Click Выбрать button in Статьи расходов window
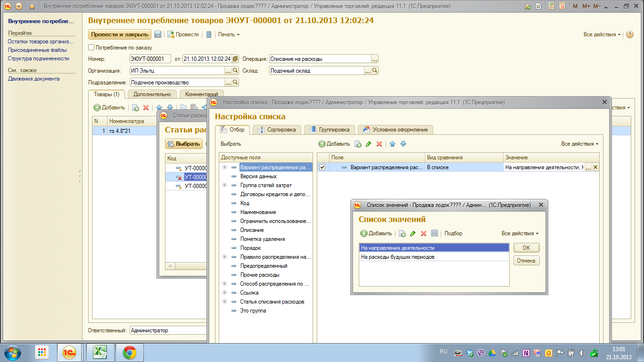This screenshot has height=362, width=644. pyautogui.click(x=184, y=144)
